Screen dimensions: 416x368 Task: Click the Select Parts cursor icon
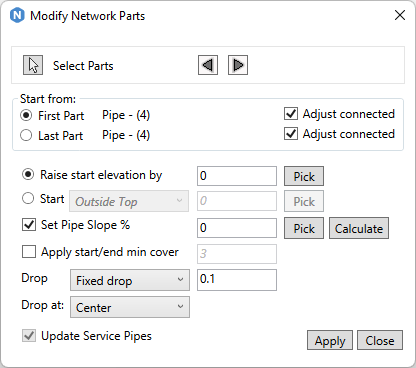click(x=33, y=65)
